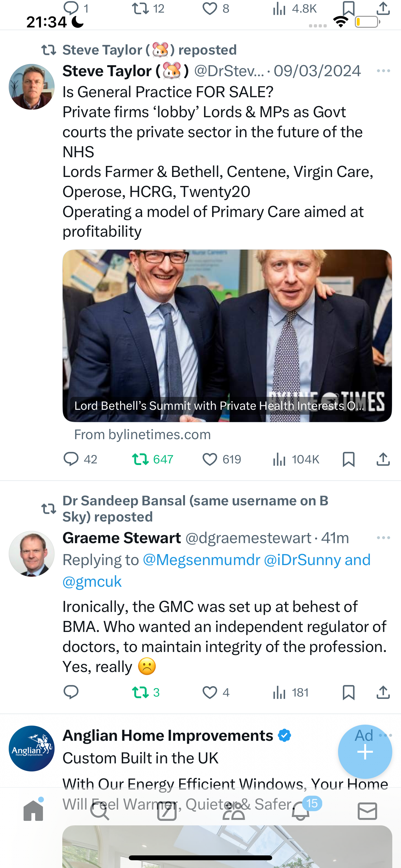Open more options on Graeme Stewart's reply
401x868 pixels.
tap(384, 537)
